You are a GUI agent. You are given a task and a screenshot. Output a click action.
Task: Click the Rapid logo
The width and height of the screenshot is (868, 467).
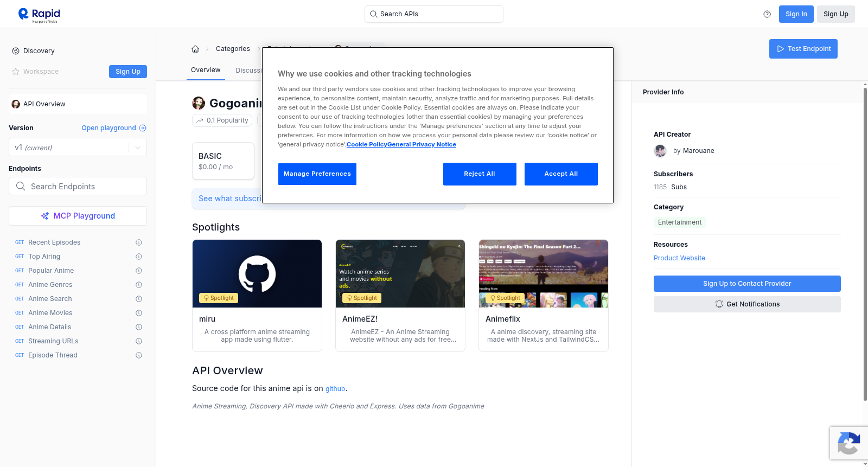click(39, 15)
